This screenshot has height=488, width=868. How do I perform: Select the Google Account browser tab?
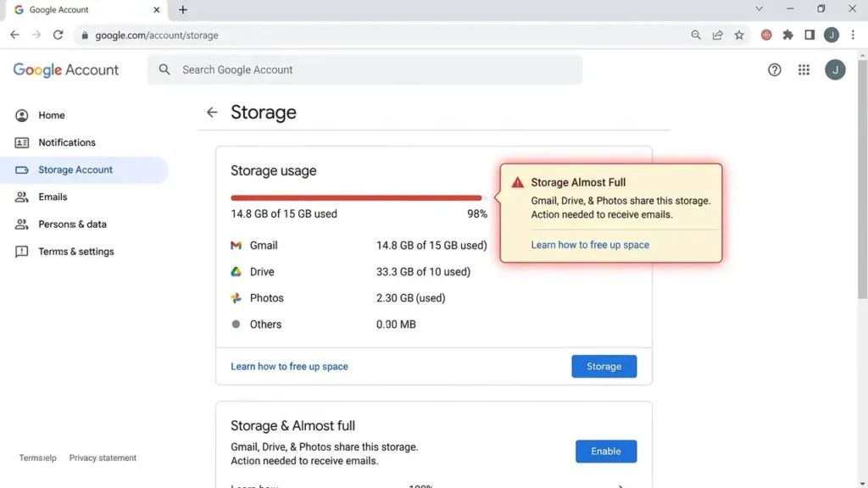pyautogui.click(x=86, y=10)
